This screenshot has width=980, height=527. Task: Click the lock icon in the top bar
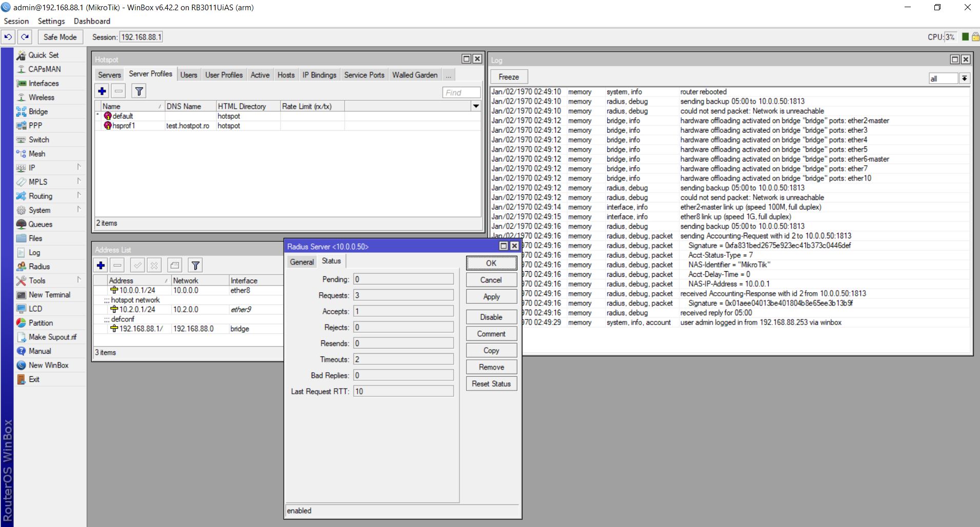point(975,37)
